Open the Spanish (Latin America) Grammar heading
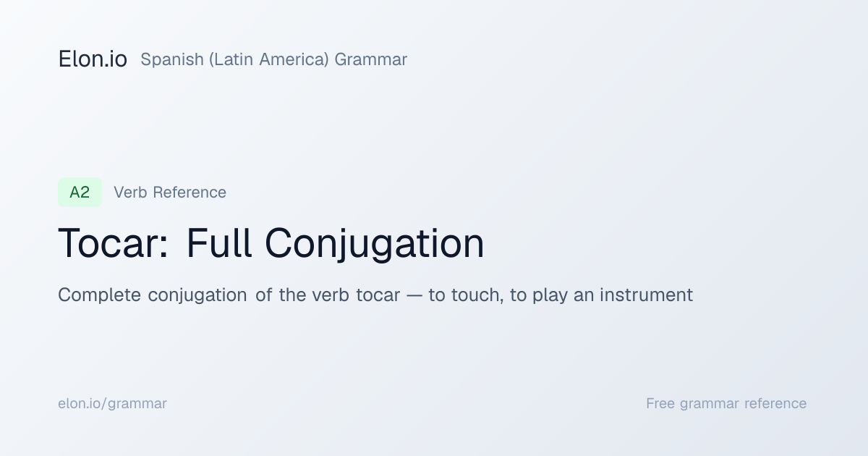This screenshot has height=456, width=868. tap(273, 60)
